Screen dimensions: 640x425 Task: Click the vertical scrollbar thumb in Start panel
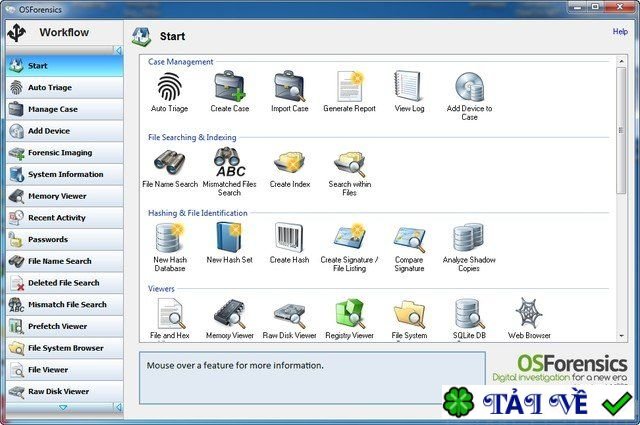(621, 131)
